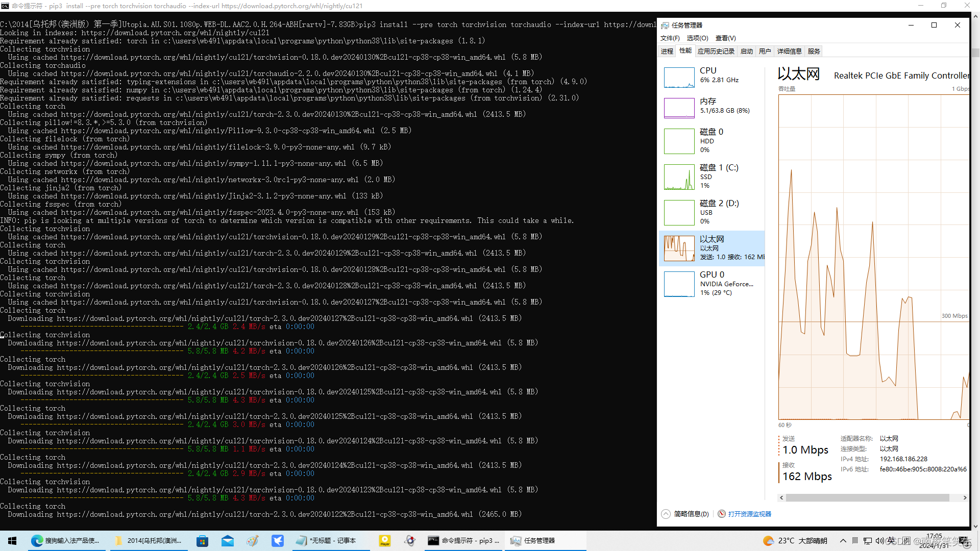The image size is (980, 551).
Task: Click the volume speaker tray icon
Action: tap(879, 541)
